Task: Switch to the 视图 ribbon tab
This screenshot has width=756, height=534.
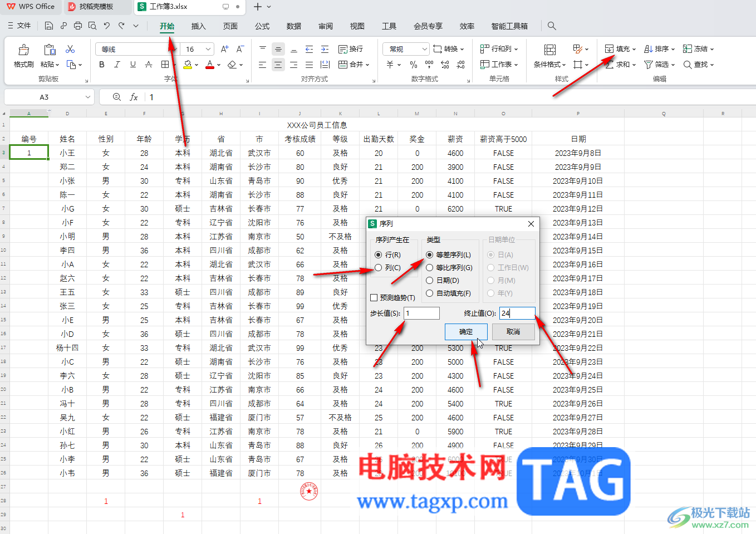Action: coord(357,26)
